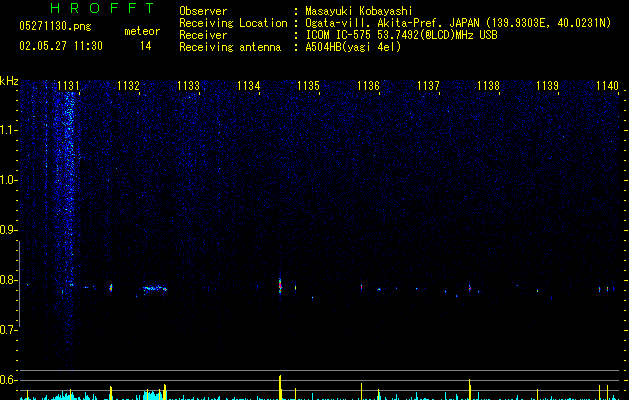The width and height of the screenshot is (629, 400).
Task: Click the meteor echo just before 1138
Action: [x=469, y=287]
